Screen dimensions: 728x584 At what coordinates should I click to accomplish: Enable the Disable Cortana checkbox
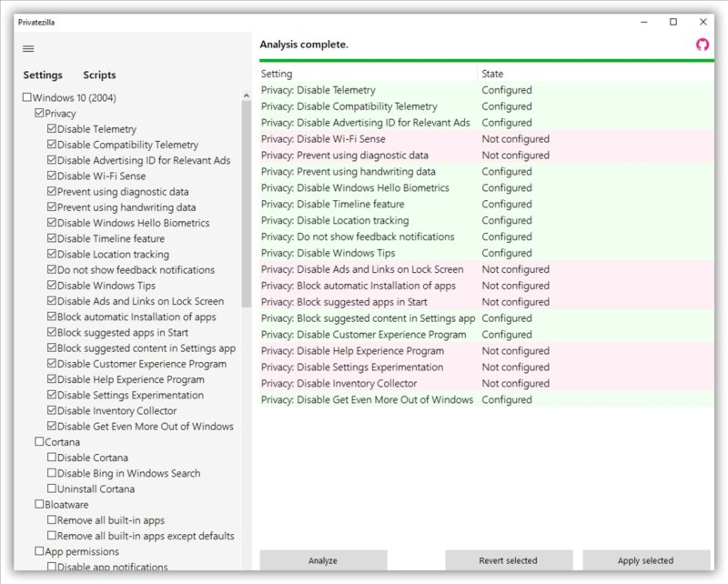click(x=52, y=458)
